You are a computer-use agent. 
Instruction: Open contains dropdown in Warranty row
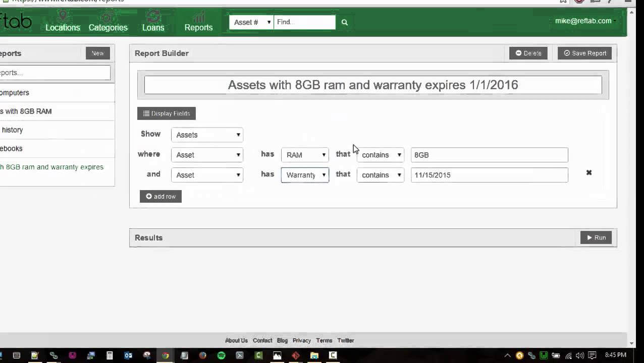point(381,175)
